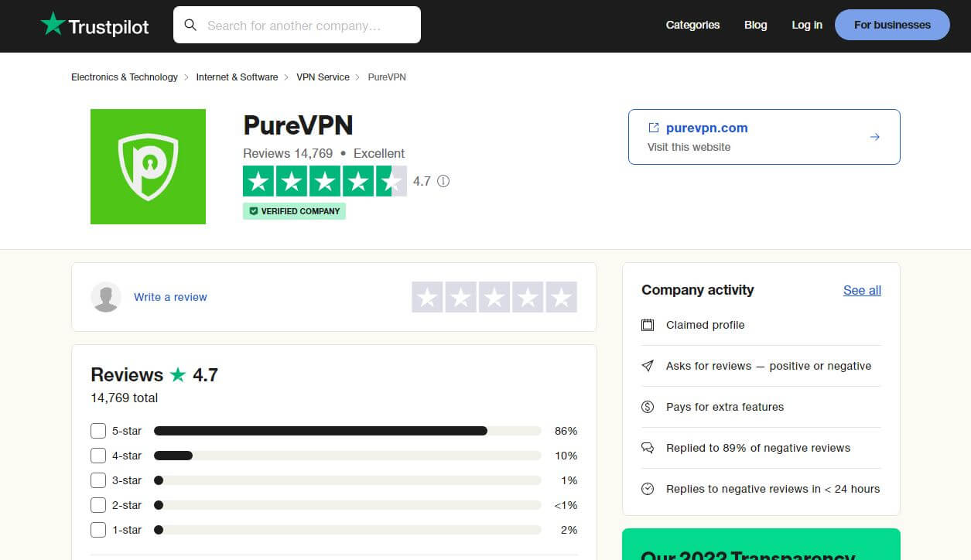
Task: Click the green 4.7 star rating graphic
Action: click(x=325, y=181)
